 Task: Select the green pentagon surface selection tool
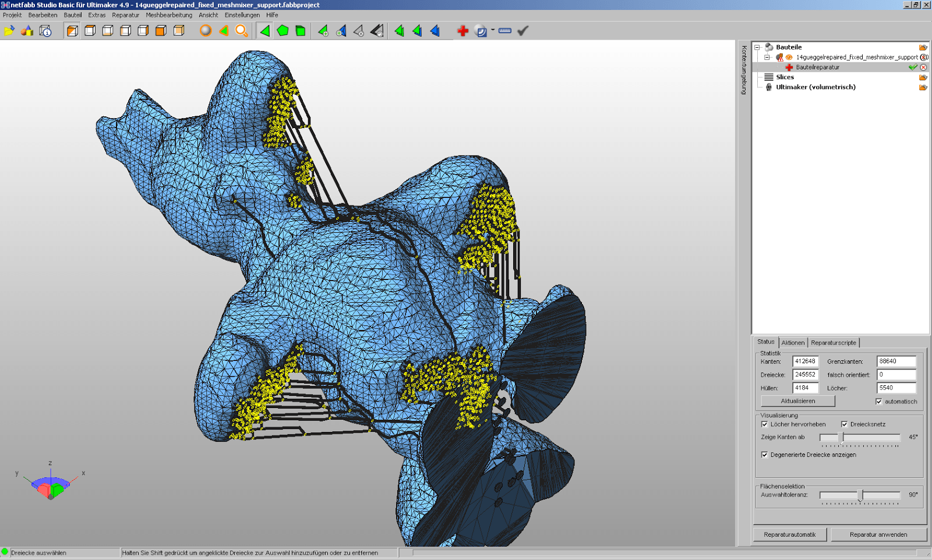coord(283,31)
